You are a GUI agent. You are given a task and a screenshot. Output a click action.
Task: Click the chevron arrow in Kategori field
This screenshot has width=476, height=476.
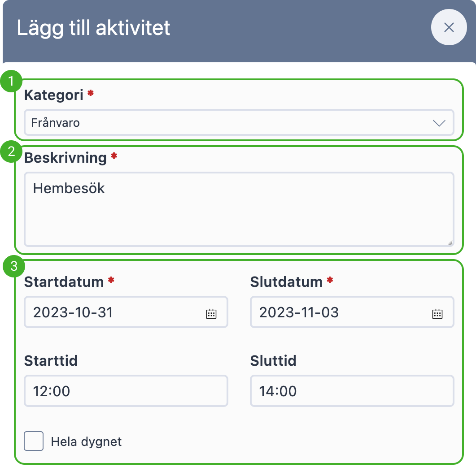pos(439,123)
